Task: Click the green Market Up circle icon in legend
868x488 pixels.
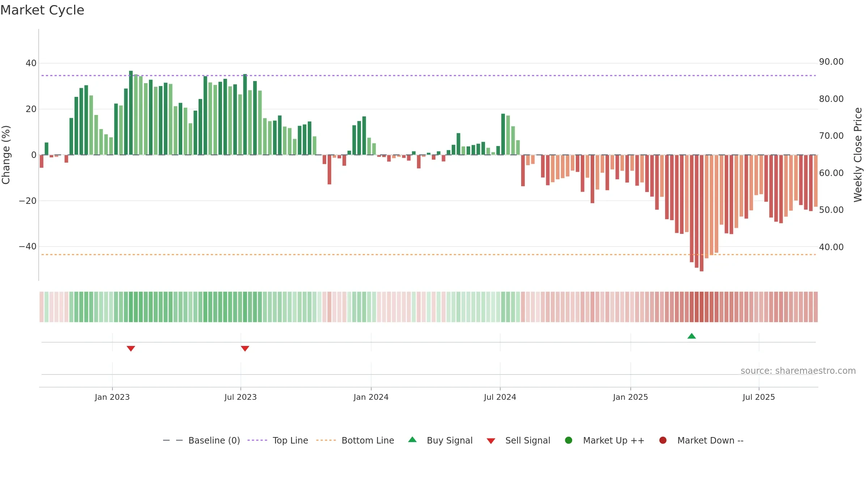Action: [x=569, y=440]
